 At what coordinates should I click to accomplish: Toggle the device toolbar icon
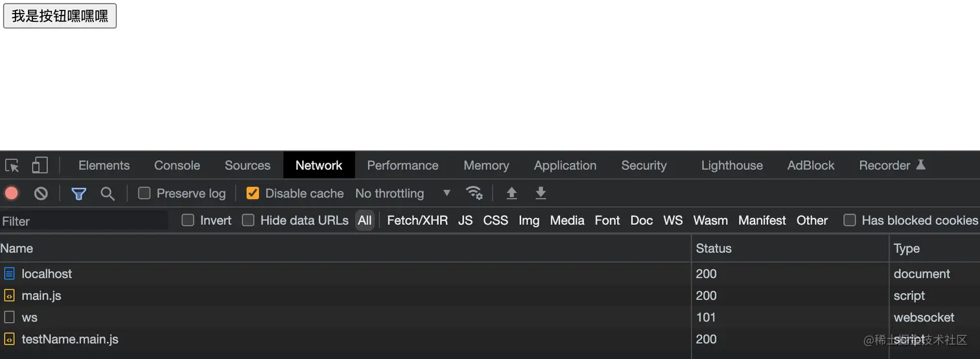pos(40,165)
